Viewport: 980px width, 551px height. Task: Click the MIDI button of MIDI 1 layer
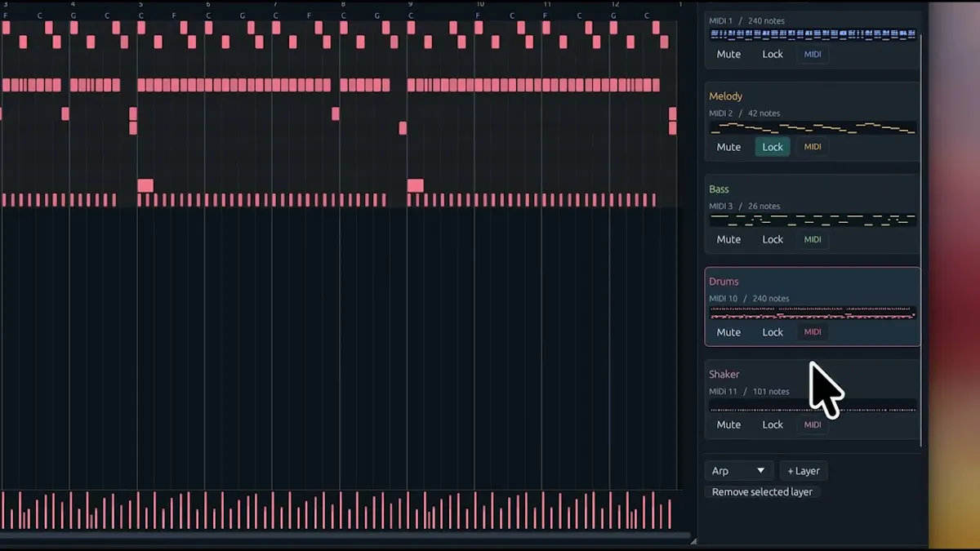coord(813,54)
